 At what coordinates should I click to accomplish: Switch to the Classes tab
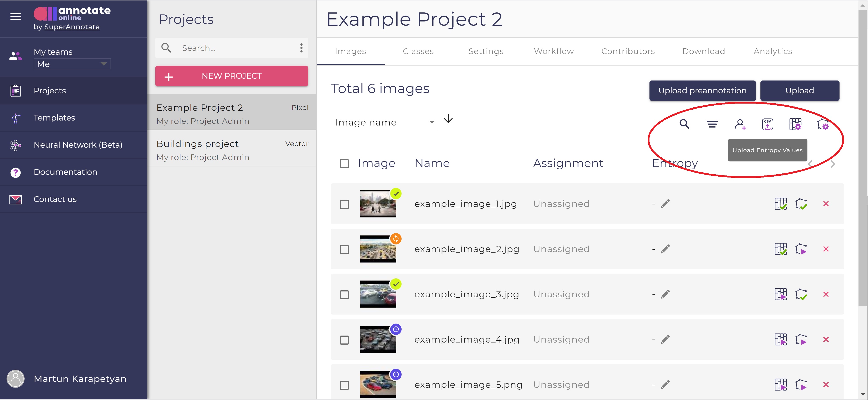418,51
